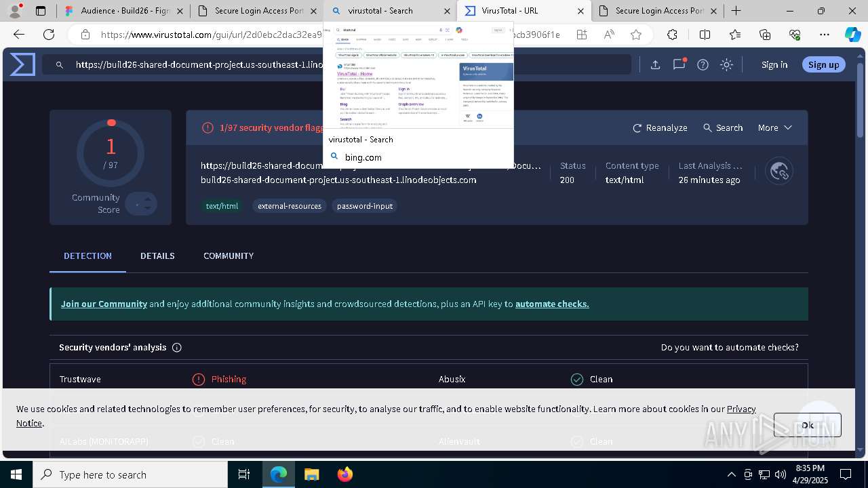Click the VirusTotal logo icon
Image resolution: width=868 pixels, height=488 pixels.
(22, 64)
